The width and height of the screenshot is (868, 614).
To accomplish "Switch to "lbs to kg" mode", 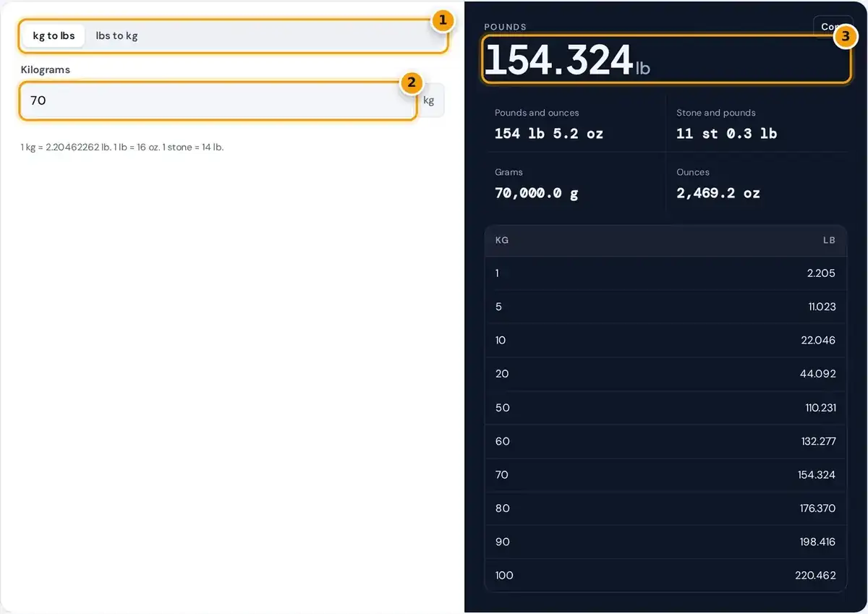I will (116, 35).
